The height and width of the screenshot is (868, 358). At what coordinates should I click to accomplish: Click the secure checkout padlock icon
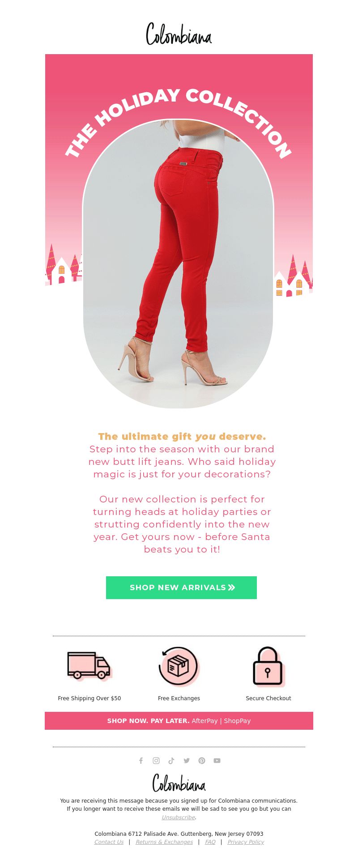(x=268, y=667)
